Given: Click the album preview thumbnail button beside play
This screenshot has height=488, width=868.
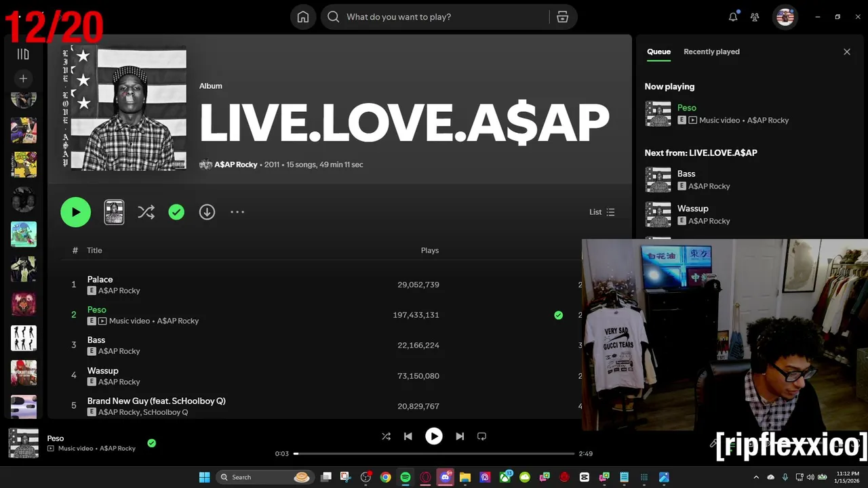Looking at the screenshot, I should click(x=114, y=212).
